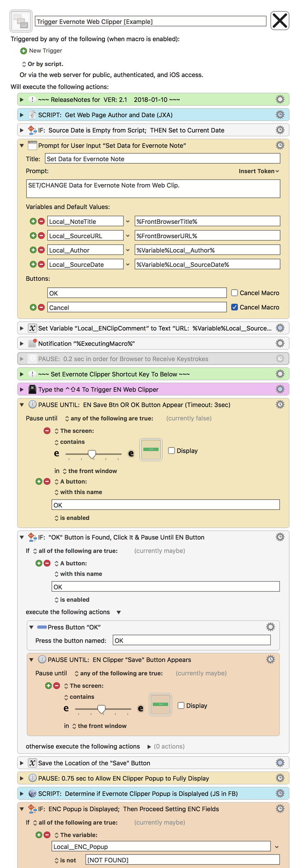Click the clock icon of PAUSE 0.75 sec action
Image resolution: width=299 pixels, height=868 pixels.
[x=32, y=778]
